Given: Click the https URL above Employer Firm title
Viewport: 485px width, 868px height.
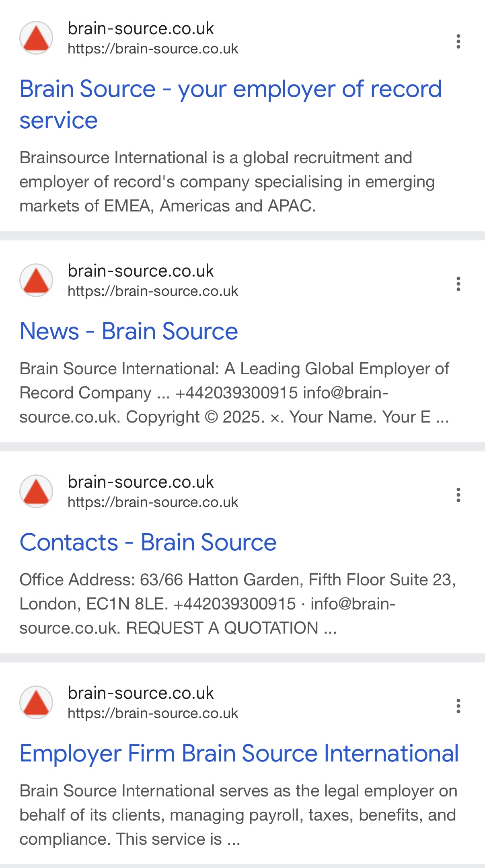Looking at the screenshot, I should click(x=153, y=714).
